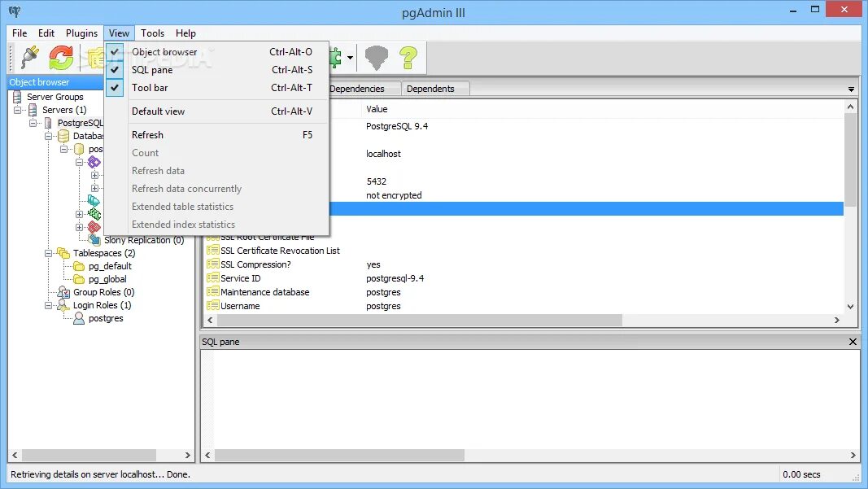This screenshot has height=489, width=868.
Task: Click the Server Groups tree icon
Action: [x=17, y=97]
